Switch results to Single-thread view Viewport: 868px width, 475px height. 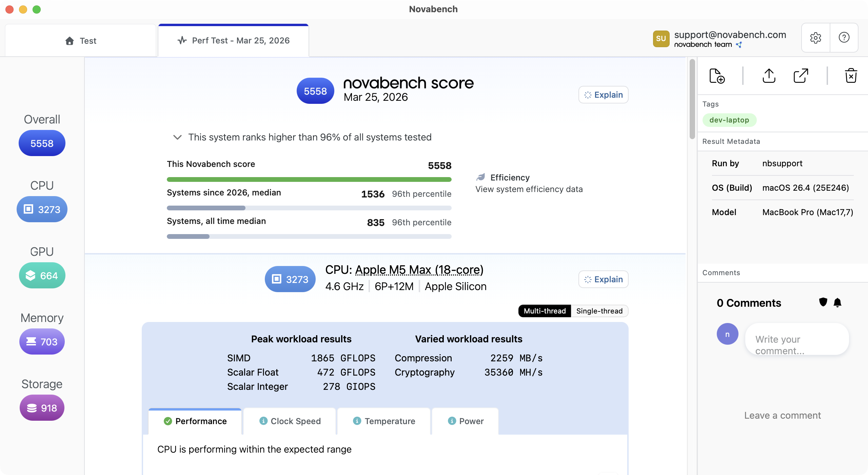click(x=599, y=311)
